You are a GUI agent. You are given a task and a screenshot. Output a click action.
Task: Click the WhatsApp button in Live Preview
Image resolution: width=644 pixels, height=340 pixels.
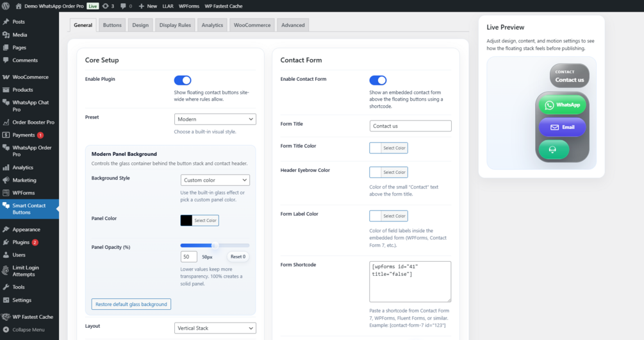[562, 105]
